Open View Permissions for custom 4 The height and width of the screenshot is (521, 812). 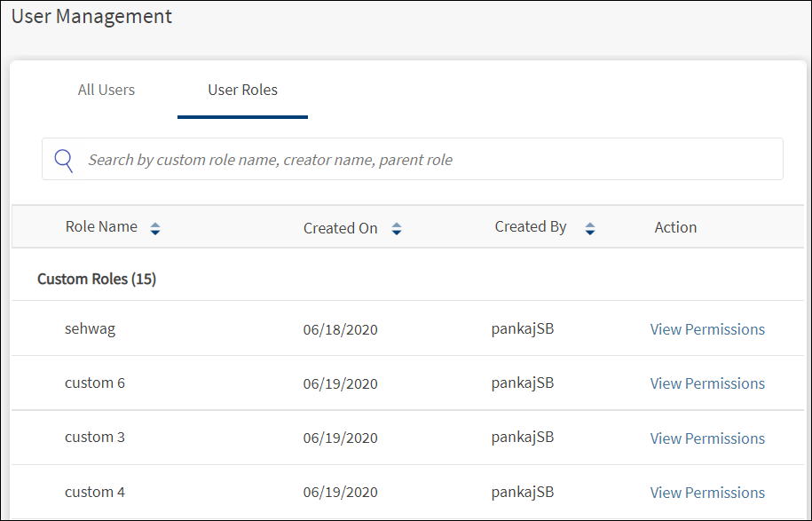707,493
